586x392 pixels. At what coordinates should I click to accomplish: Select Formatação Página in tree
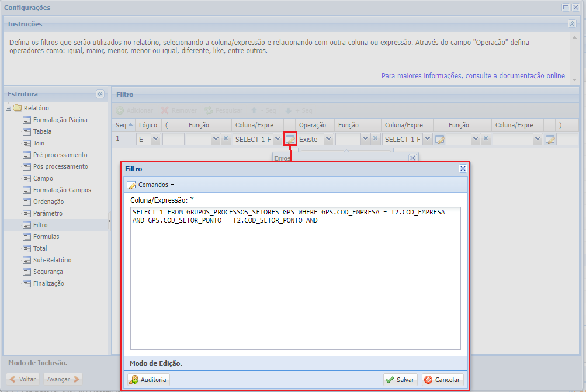pyautogui.click(x=60, y=120)
